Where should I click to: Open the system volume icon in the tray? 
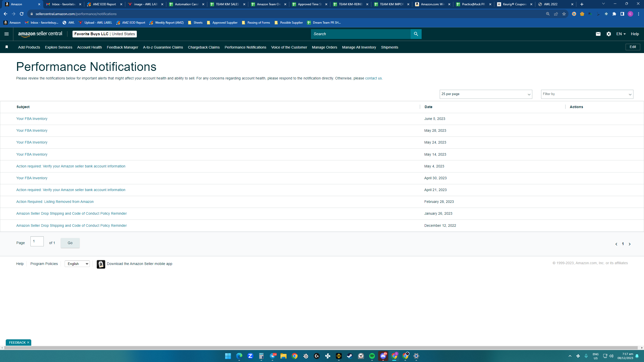click(611, 356)
